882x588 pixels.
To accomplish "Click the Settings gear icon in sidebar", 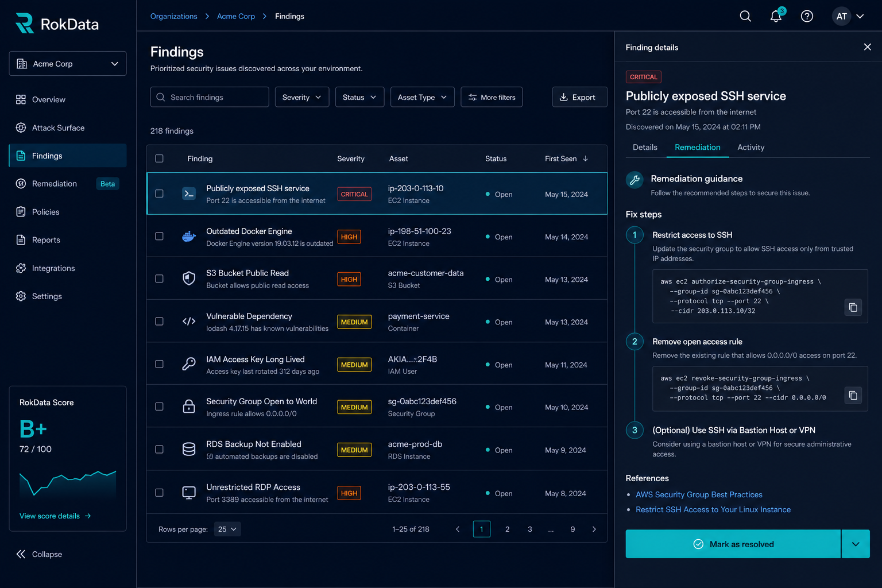I will click(21, 296).
